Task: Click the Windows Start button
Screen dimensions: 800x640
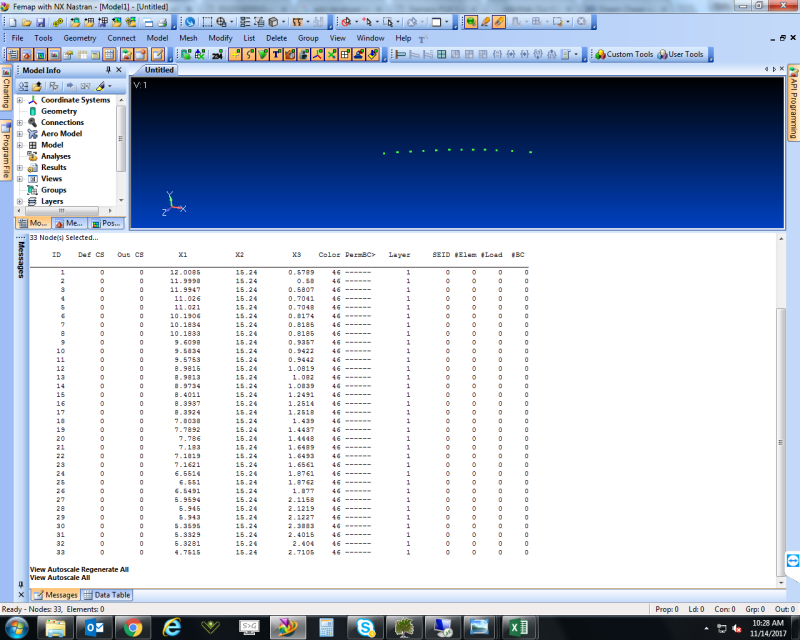Action: coord(16,627)
